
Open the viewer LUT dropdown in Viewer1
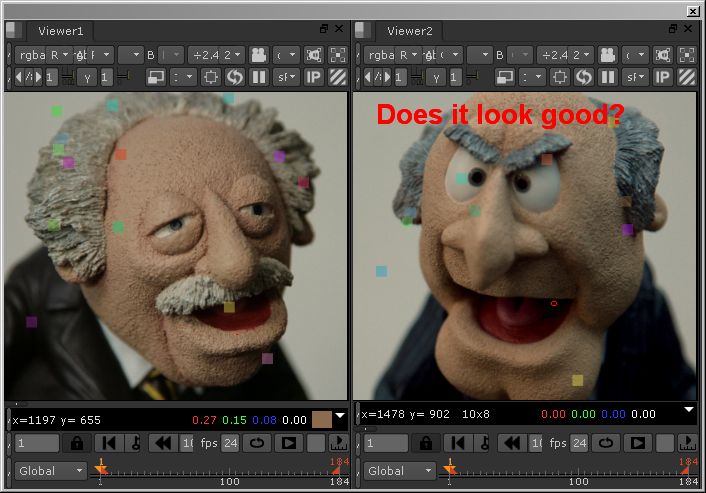286,77
